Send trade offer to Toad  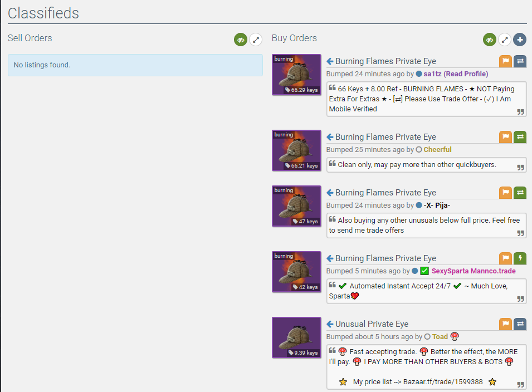[x=520, y=324]
